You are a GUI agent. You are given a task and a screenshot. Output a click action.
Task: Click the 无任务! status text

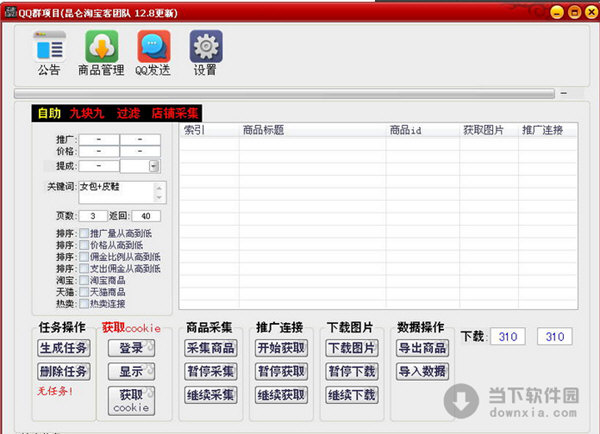tap(55, 391)
